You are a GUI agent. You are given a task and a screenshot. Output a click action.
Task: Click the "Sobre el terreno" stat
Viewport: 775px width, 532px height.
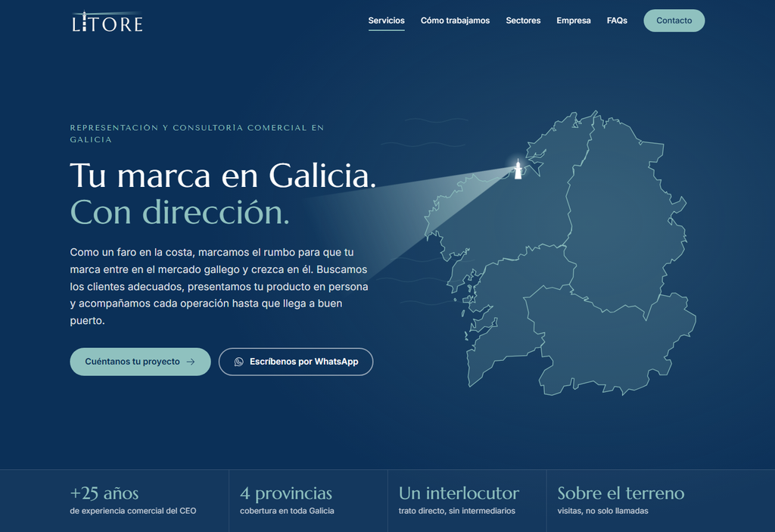pos(621,493)
